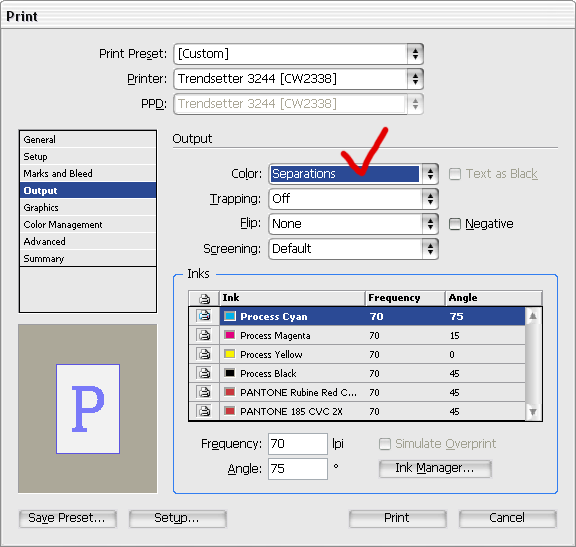The height and width of the screenshot is (547, 576).
Task: Open the Ink Manager dialog
Action: 435,468
